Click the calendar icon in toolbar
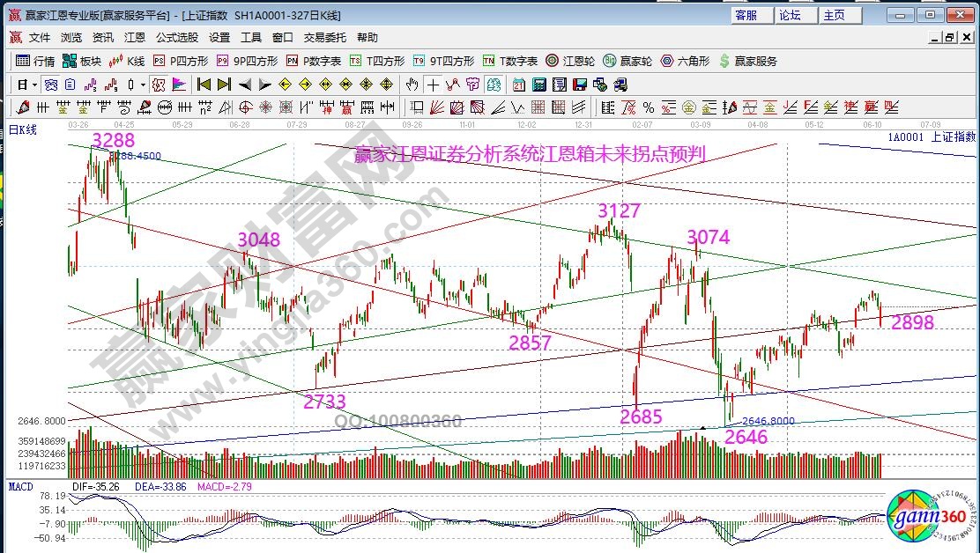980x553 pixels. 518,85
